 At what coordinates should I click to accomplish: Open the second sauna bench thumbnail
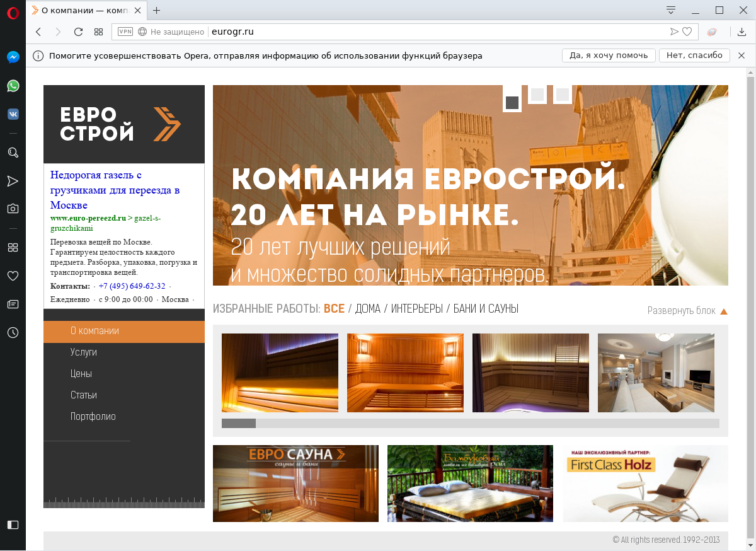pyautogui.click(x=405, y=373)
